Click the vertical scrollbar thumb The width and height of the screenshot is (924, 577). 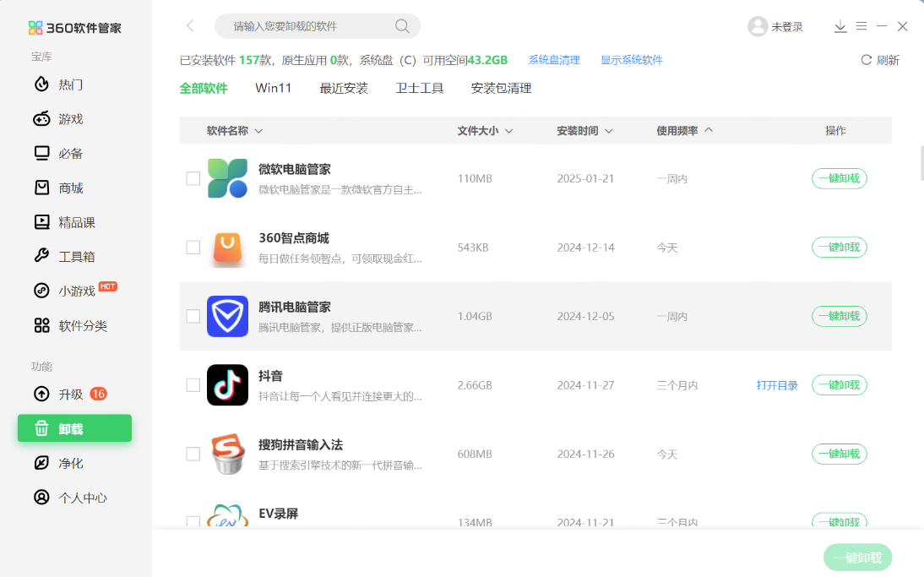pyautogui.click(x=921, y=163)
